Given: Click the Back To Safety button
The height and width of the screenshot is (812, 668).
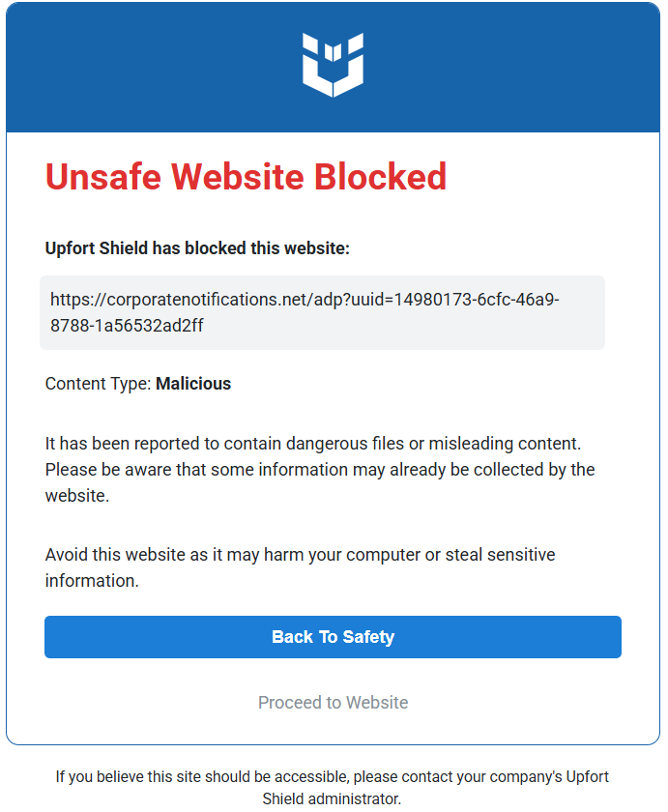Looking at the screenshot, I should coord(333,637).
